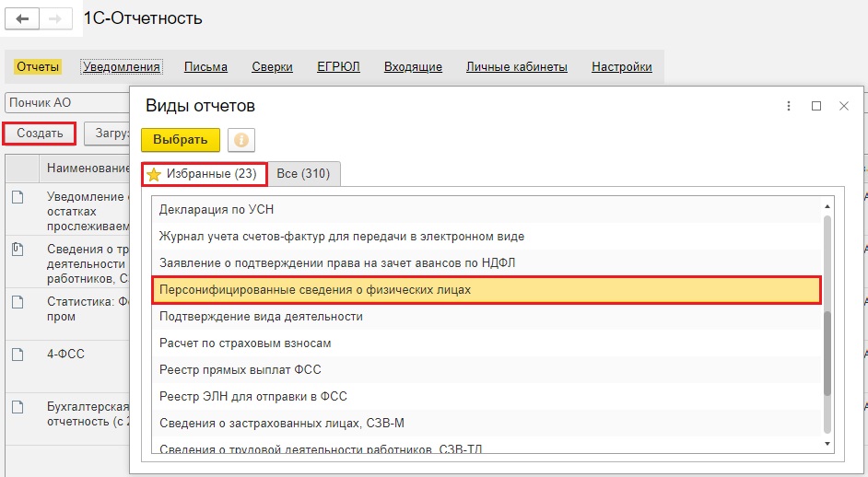Open the Статистика row in reports table
This screenshot has height=477, width=868.
tap(67, 314)
